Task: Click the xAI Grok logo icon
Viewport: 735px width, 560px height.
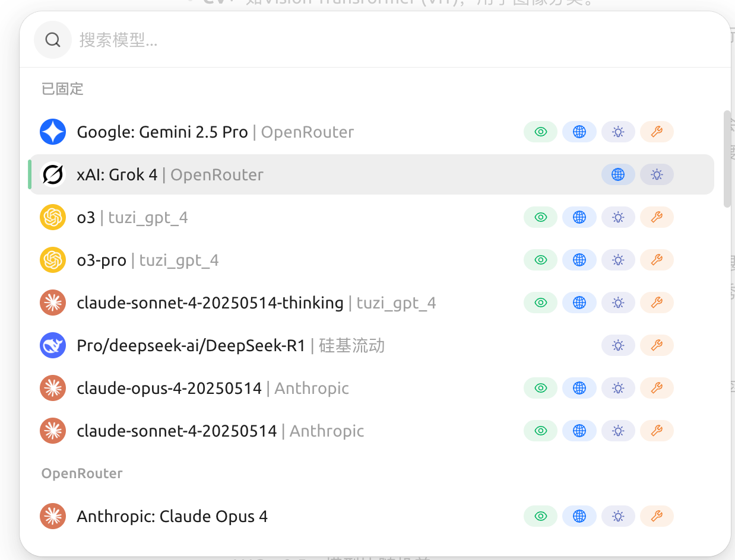Action: pos(53,174)
